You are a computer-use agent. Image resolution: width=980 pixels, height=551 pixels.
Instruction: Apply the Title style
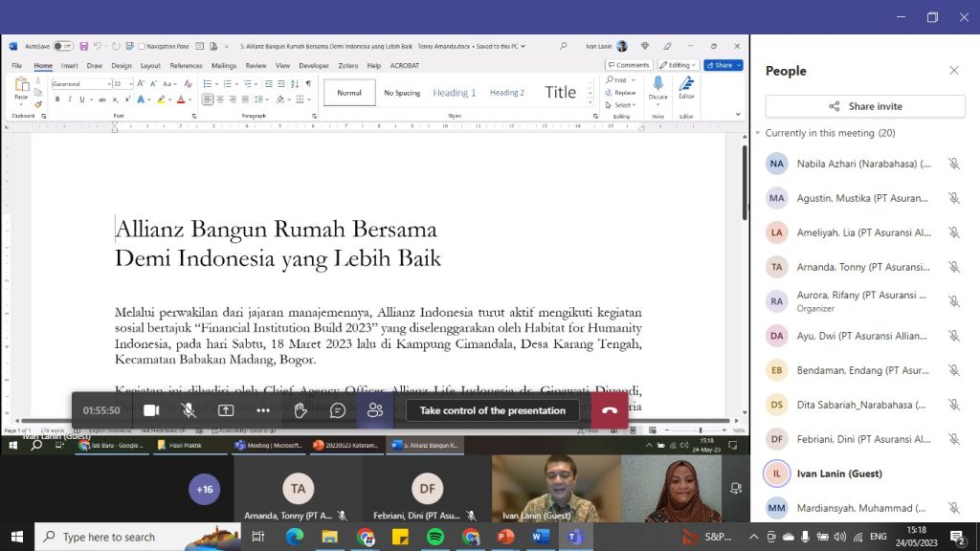560,93
